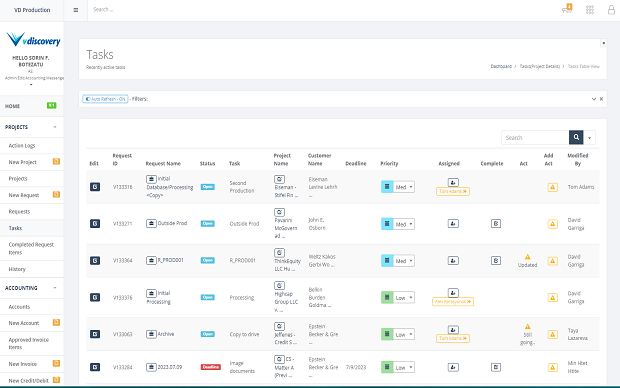Click the blue priority color box for V133316
This screenshot has height=388, width=620.
coord(387,187)
